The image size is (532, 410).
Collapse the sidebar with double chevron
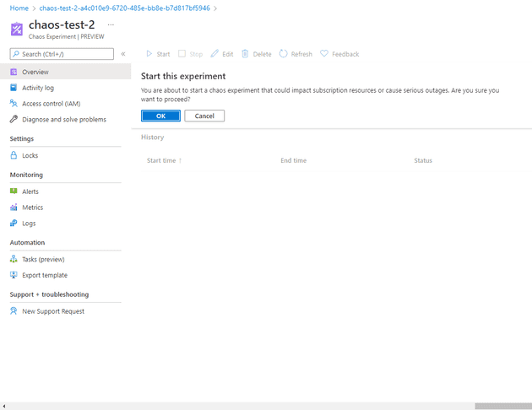(x=123, y=54)
